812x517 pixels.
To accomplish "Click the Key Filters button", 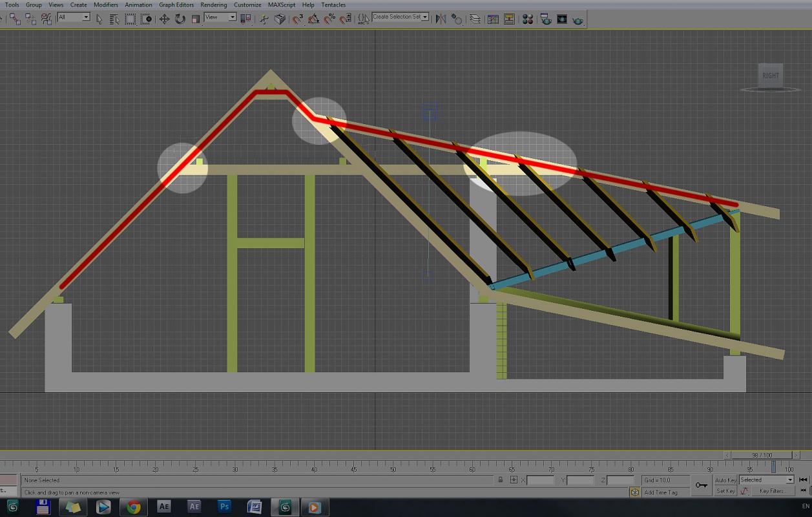I will point(773,491).
